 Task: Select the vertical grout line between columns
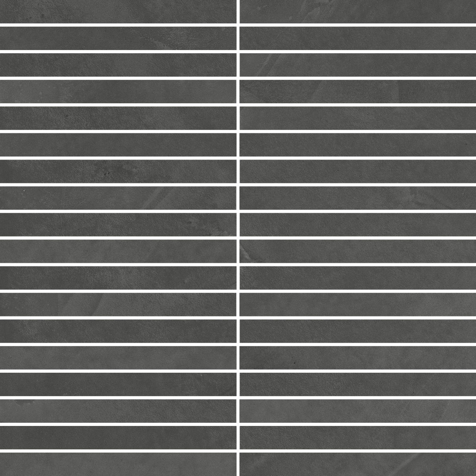(x=238, y=238)
